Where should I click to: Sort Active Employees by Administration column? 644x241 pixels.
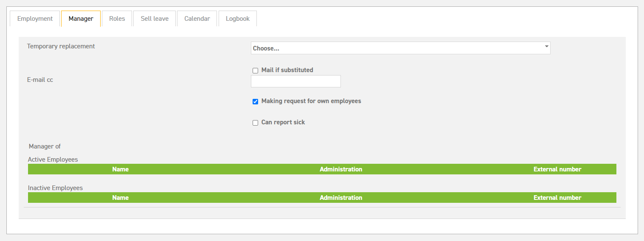(341, 169)
